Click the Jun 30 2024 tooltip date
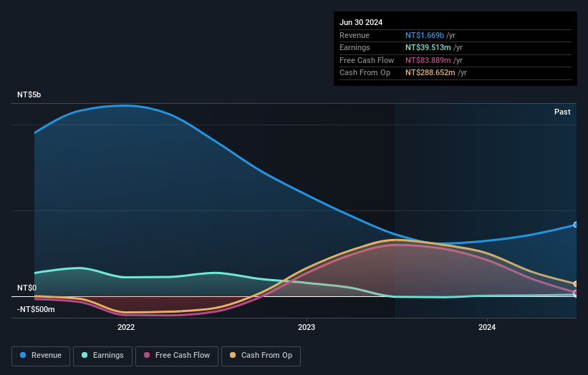The image size is (588, 375). pos(361,22)
